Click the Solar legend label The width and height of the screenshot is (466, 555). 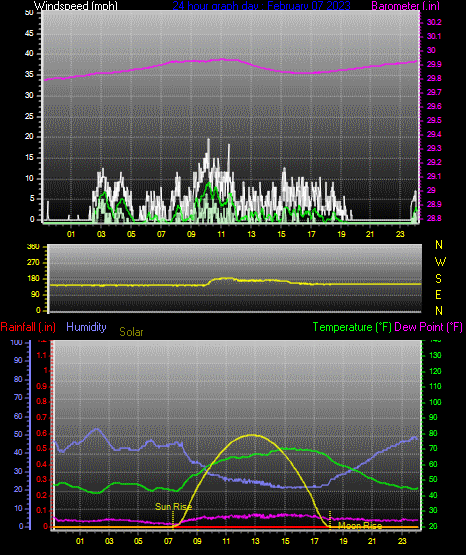pos(131,332)
